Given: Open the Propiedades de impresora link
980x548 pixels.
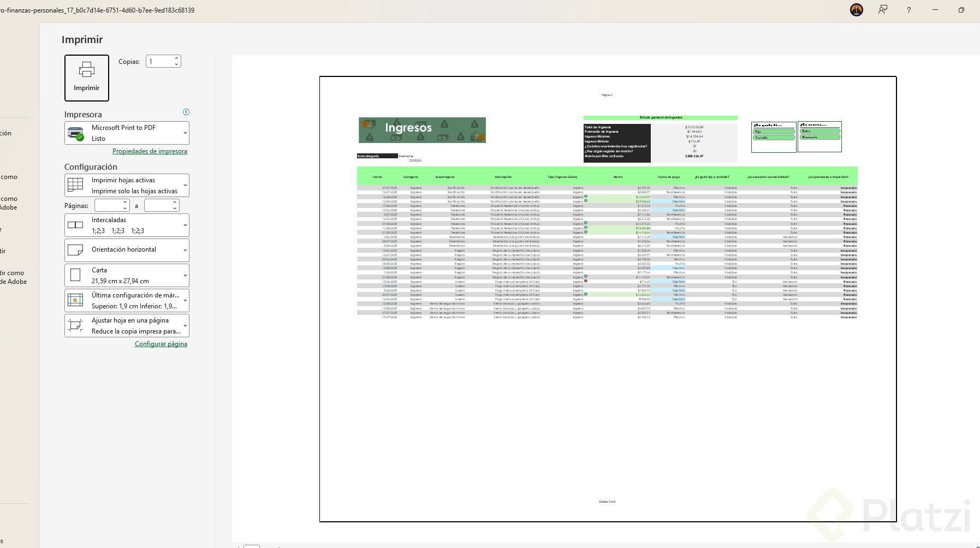Looking at the screenshot, I should [150, 151].
